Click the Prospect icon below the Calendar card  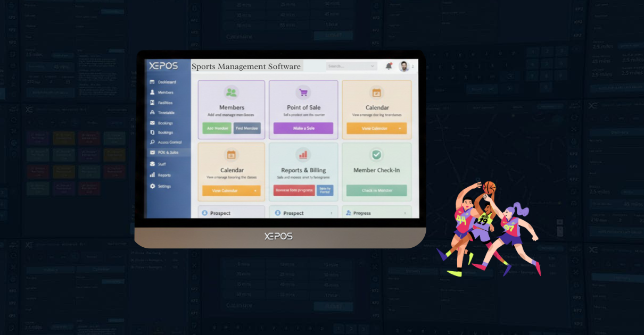204,213
